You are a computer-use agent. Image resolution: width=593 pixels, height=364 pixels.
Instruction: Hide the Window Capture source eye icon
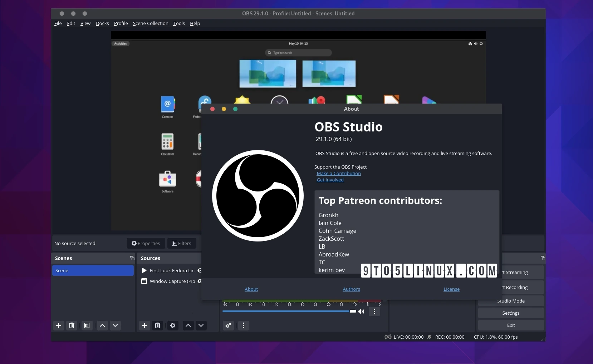pyautogui.click(x=200, y=281)
